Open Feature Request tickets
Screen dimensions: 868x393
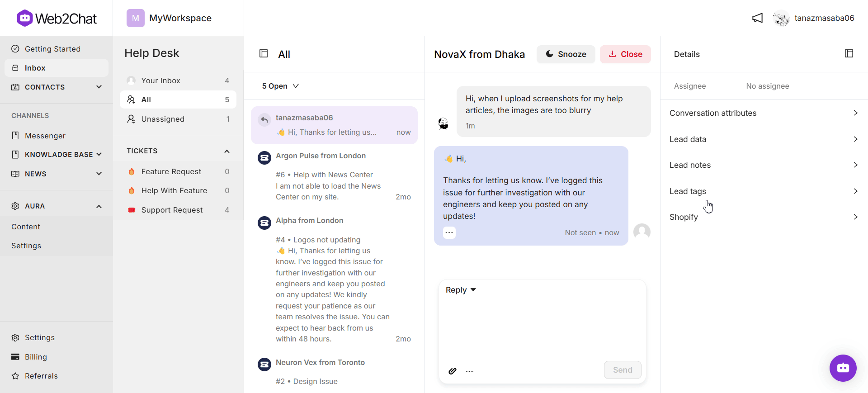[x=178, y=171]
